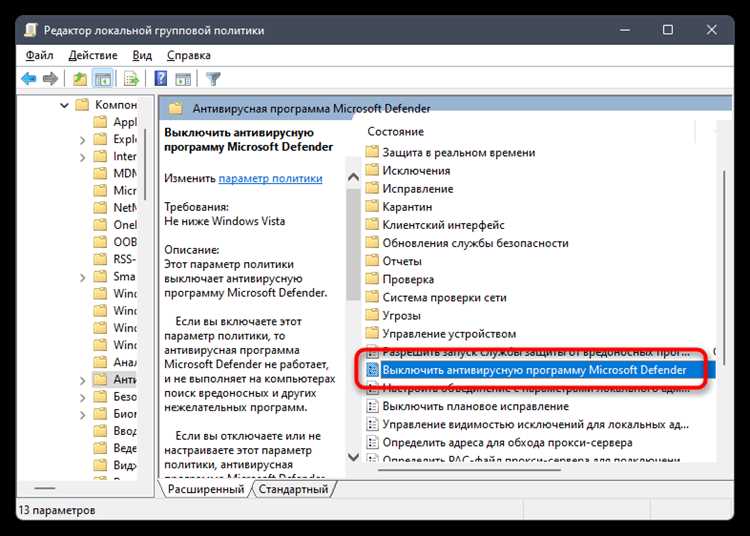This screenshot has width=750, height=536.
Task: Open the Отчеты folder
Action: tap(393, 261)
